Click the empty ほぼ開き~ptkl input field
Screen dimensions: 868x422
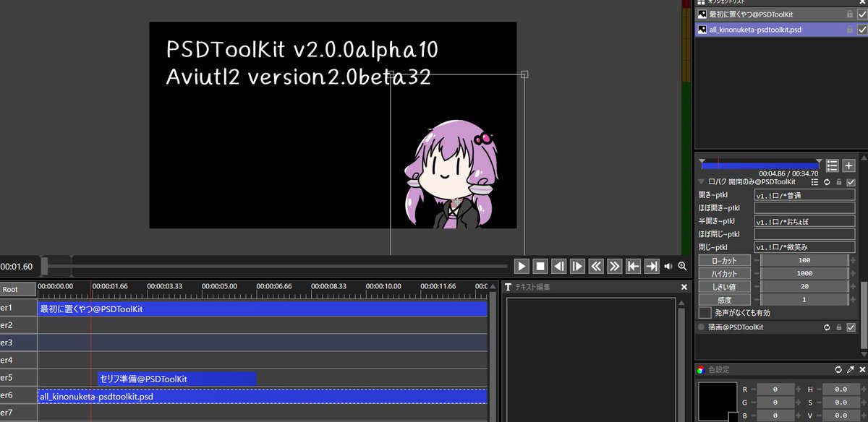click(804, 208)
